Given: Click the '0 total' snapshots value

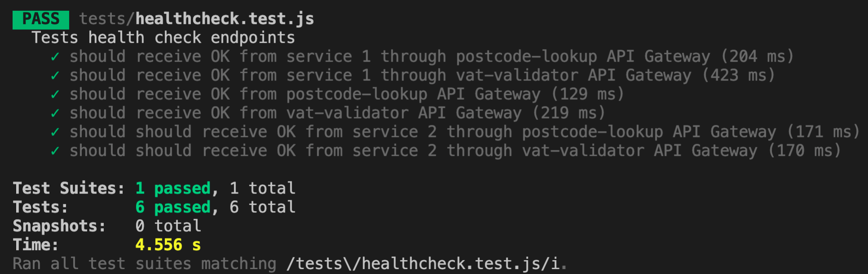Looking at the screenshot, I should [x=168, y=226].
